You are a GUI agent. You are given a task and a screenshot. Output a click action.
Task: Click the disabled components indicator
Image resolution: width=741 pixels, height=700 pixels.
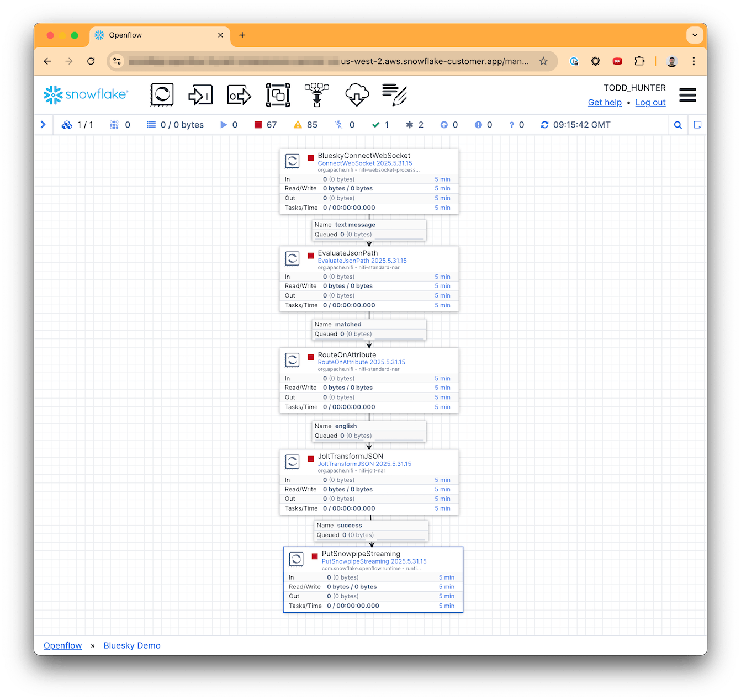[x=345, y=125]
